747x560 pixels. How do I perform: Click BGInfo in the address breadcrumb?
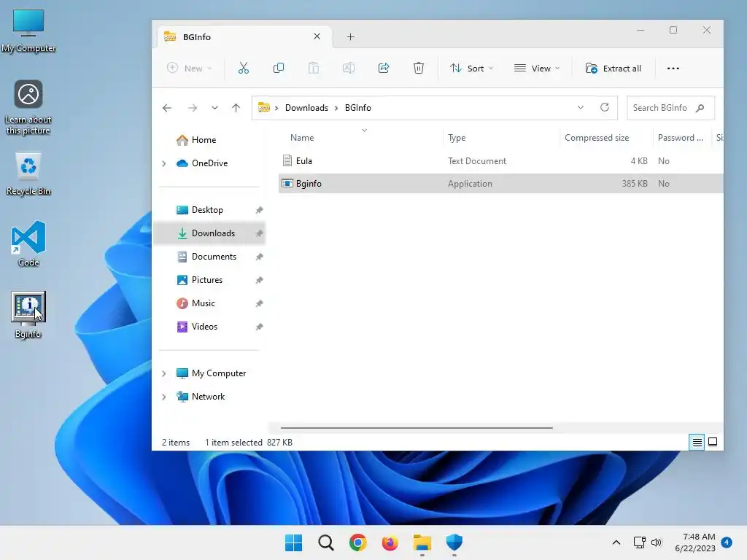click(357, 108)
